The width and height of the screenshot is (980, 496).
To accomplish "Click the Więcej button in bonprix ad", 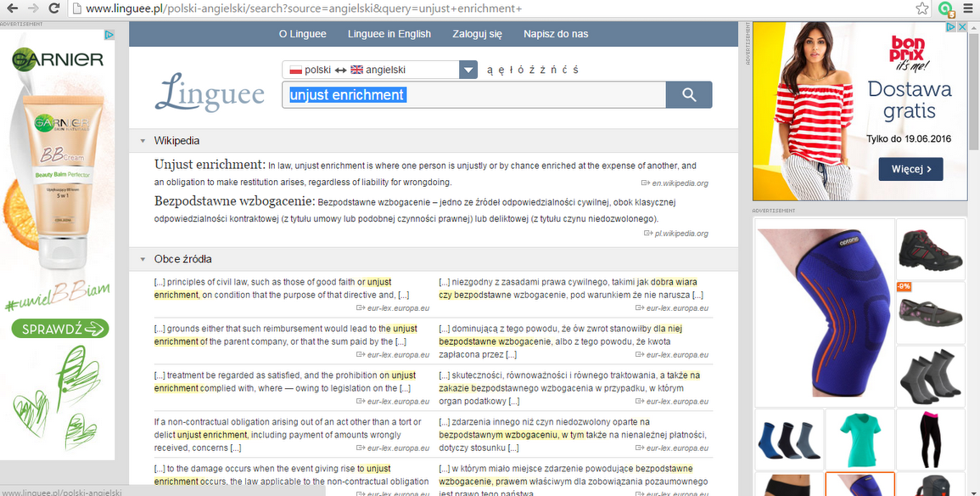I will click(910, 169).
